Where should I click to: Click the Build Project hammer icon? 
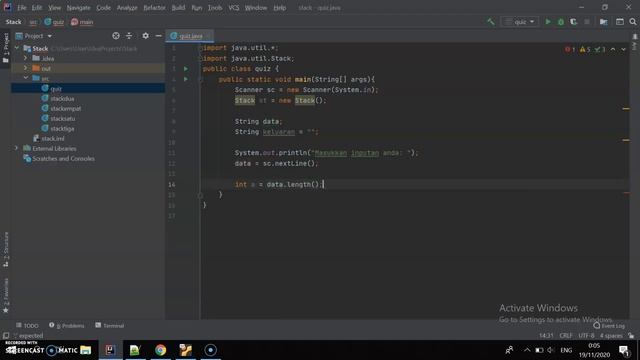[x=491, y=22]
